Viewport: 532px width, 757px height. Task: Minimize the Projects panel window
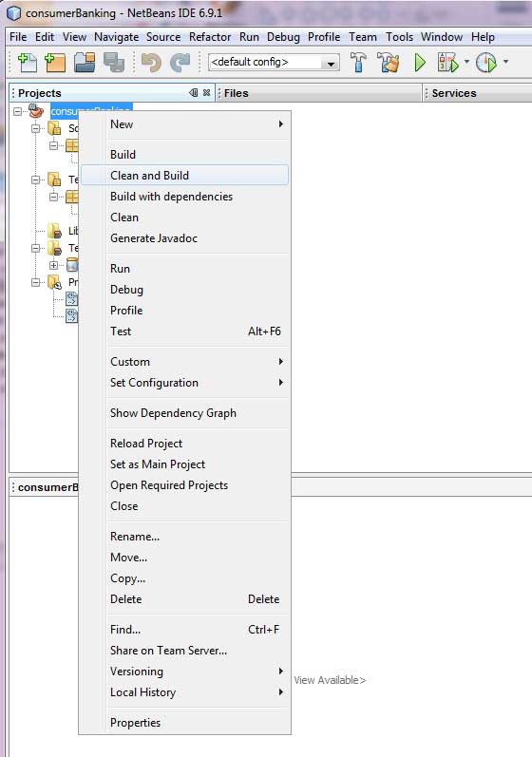194,93
